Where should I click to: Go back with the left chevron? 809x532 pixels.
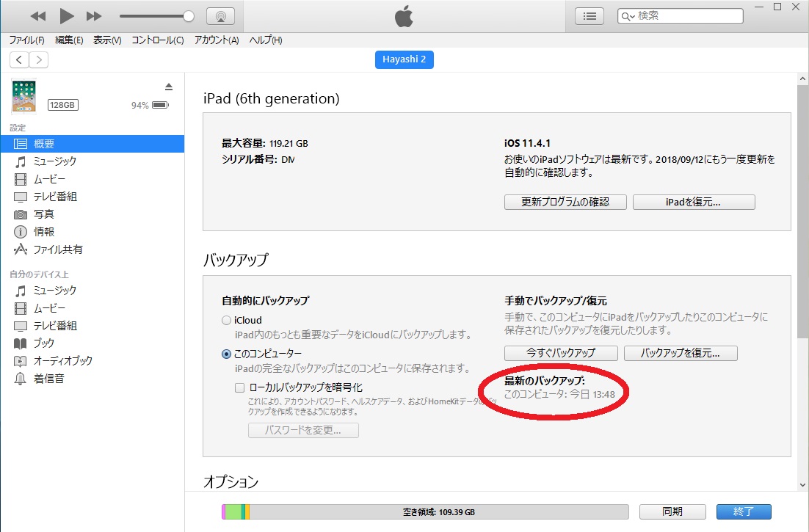[x=19, y=59]
